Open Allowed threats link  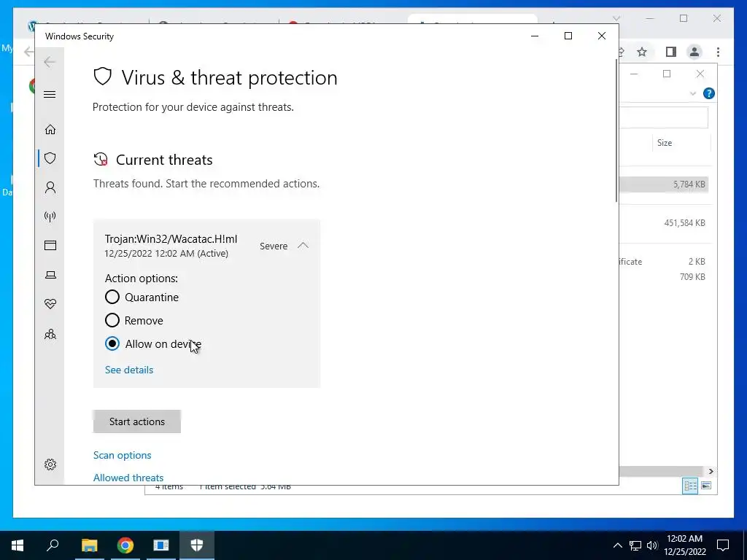(128, 477)
